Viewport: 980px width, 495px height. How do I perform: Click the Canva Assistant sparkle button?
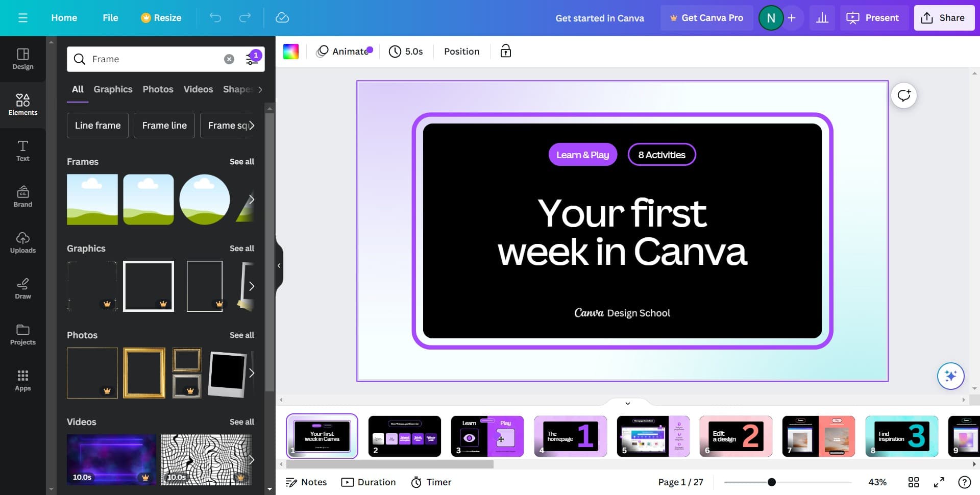coord(950,376)
